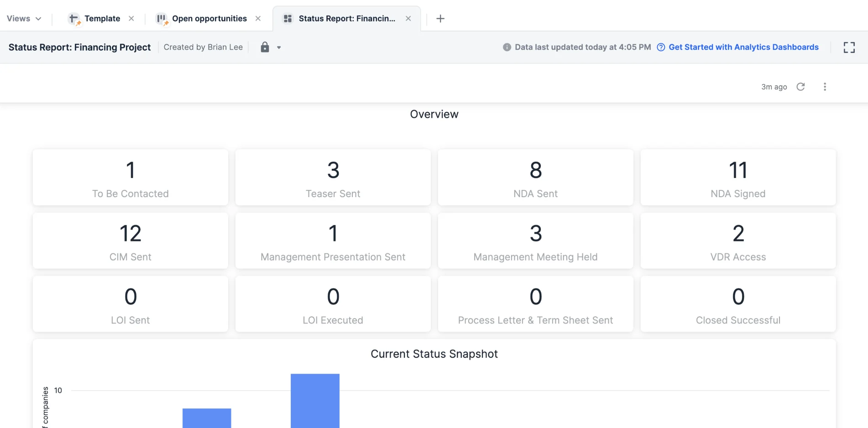Click the tallest blue bar in chart

tap(315, 401)
